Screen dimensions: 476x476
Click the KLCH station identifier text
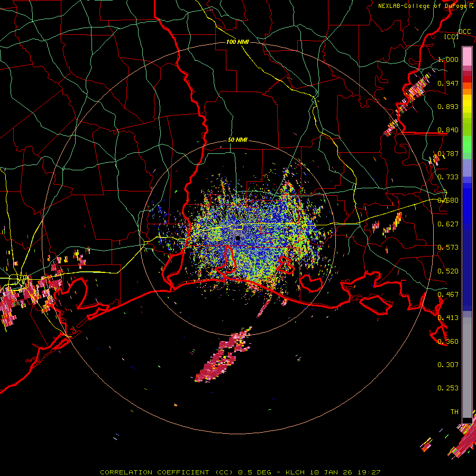pos(295,472)
